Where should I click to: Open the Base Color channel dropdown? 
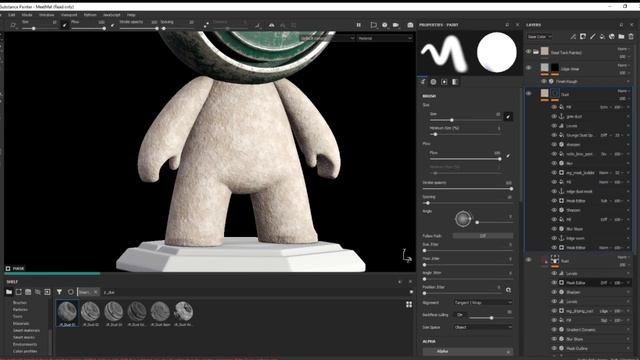click(539, 37)
